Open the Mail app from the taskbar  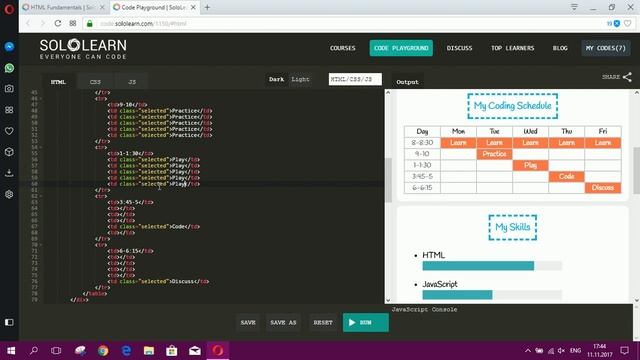tap(195, 351)
